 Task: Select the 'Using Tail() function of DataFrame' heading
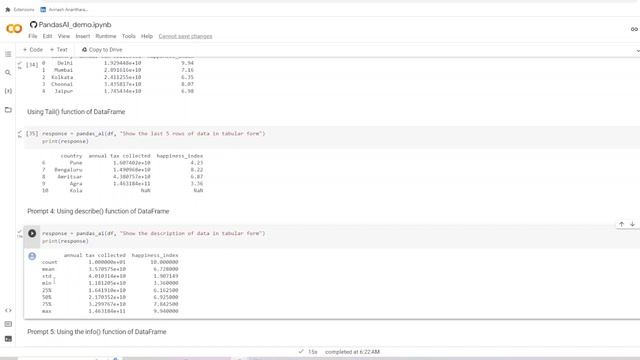(76, 112)
